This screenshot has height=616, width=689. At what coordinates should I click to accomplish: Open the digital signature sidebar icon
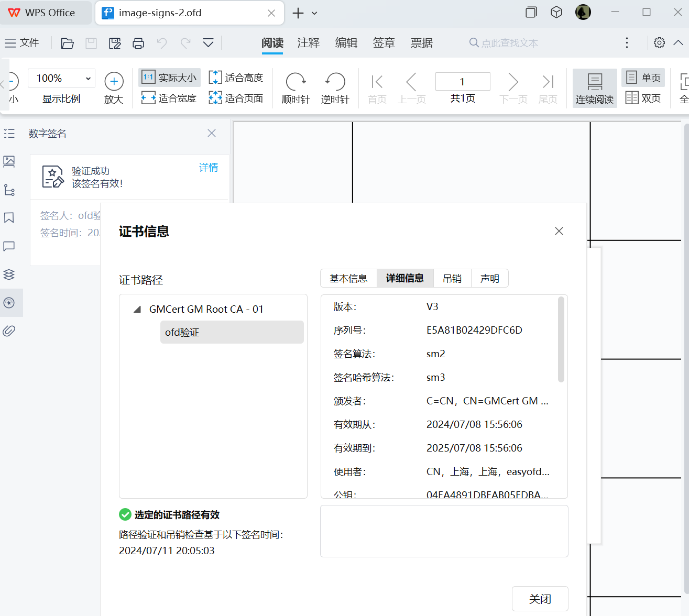9,303
